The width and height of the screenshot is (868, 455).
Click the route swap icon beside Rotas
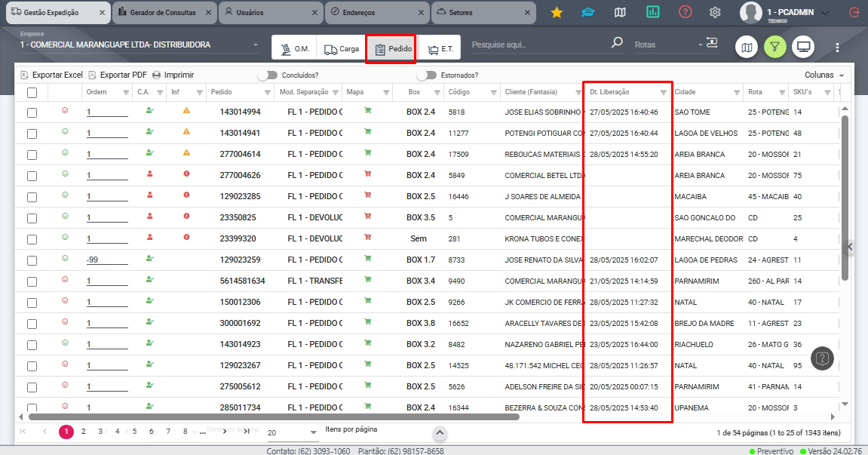(712, 43)
